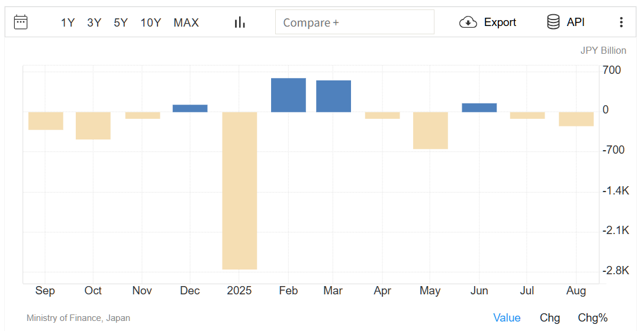Open the API link text
The image size is (644, 331).
(575, 22)
